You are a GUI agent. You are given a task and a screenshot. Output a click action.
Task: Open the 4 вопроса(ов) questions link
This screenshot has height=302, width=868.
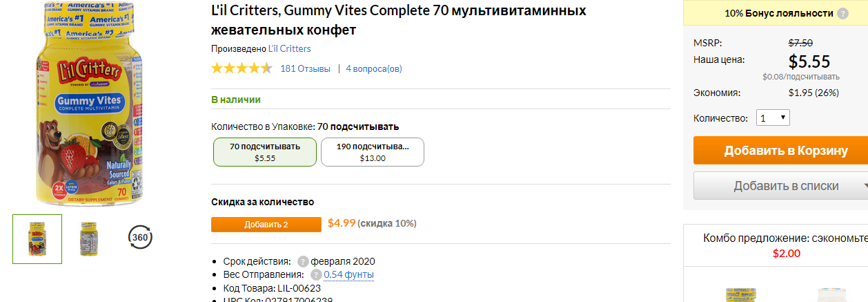[x=374, y=68]
